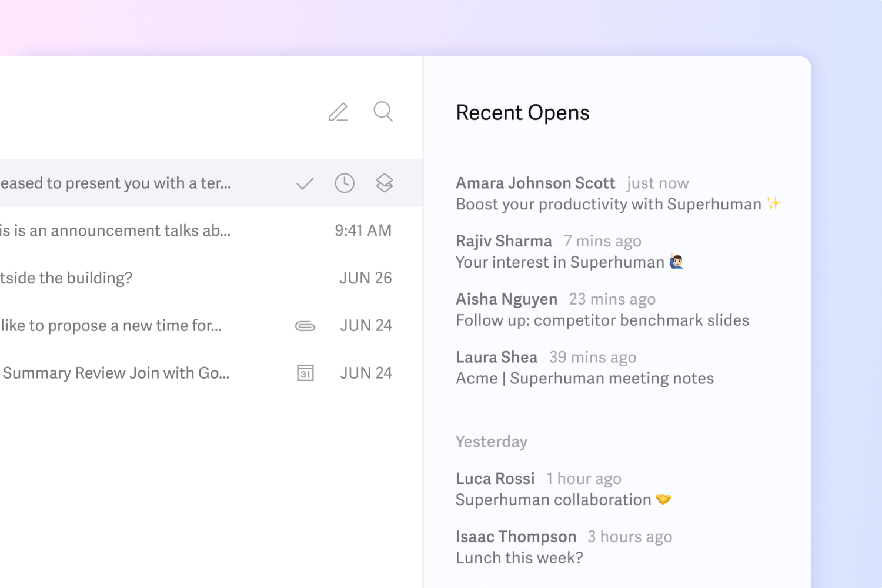
Task: Click the Yesterday section header
Action: tap(492, 441)
